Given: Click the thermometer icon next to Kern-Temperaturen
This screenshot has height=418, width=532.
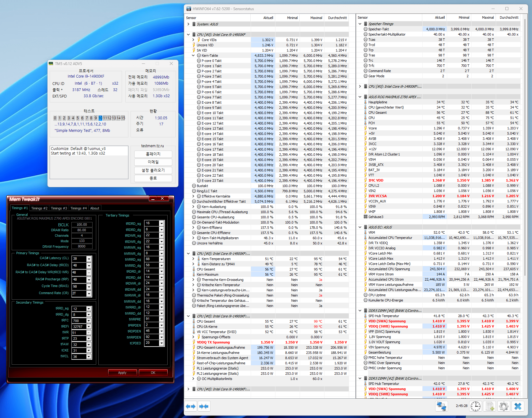Looking at the screenshot, I should [199, 259].
